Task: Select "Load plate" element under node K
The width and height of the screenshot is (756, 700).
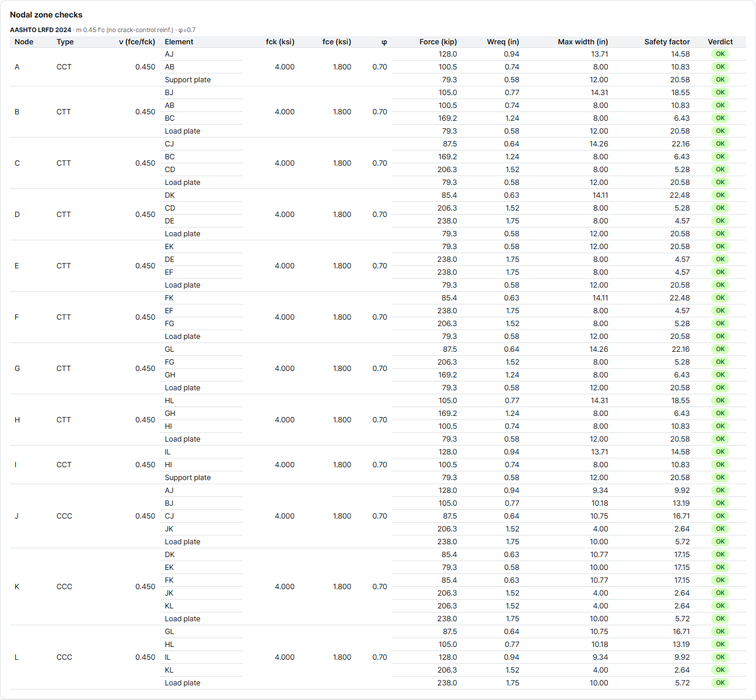Action: click(183, 619)
